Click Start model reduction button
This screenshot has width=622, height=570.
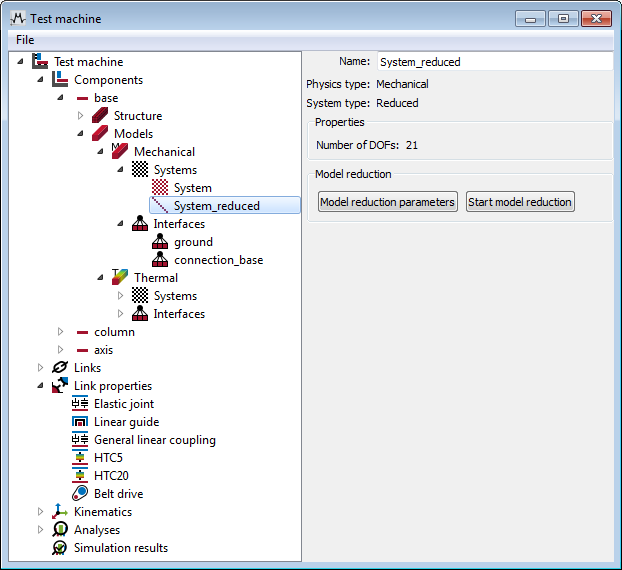click(520, 202)
